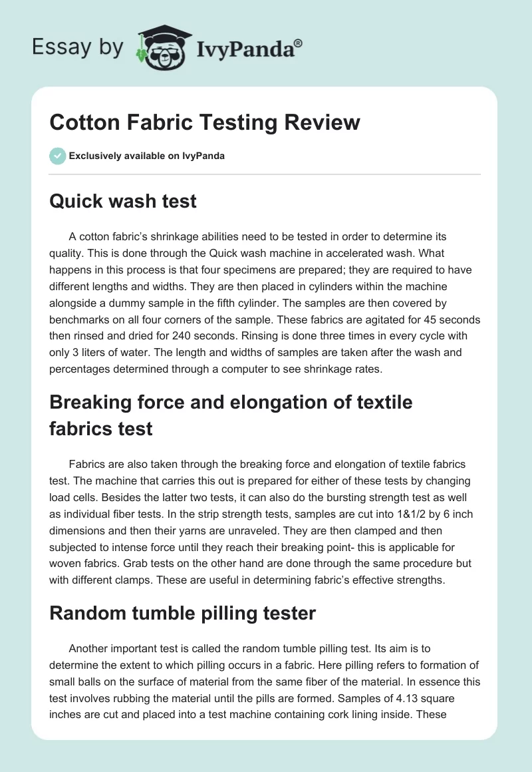Click the "1&1/2 by 6 inch" measurement text
The width and height of the screenshot is (532, 772).
point(415,516)
